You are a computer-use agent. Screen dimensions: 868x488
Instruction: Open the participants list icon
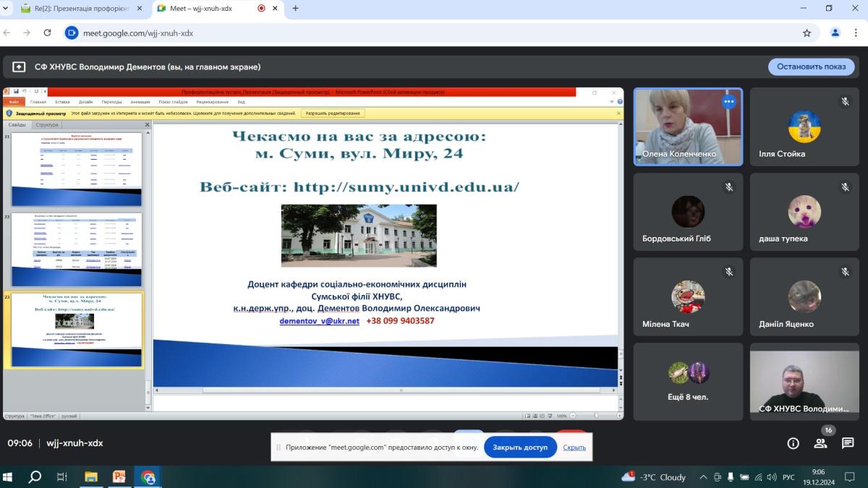pos(820,443)
